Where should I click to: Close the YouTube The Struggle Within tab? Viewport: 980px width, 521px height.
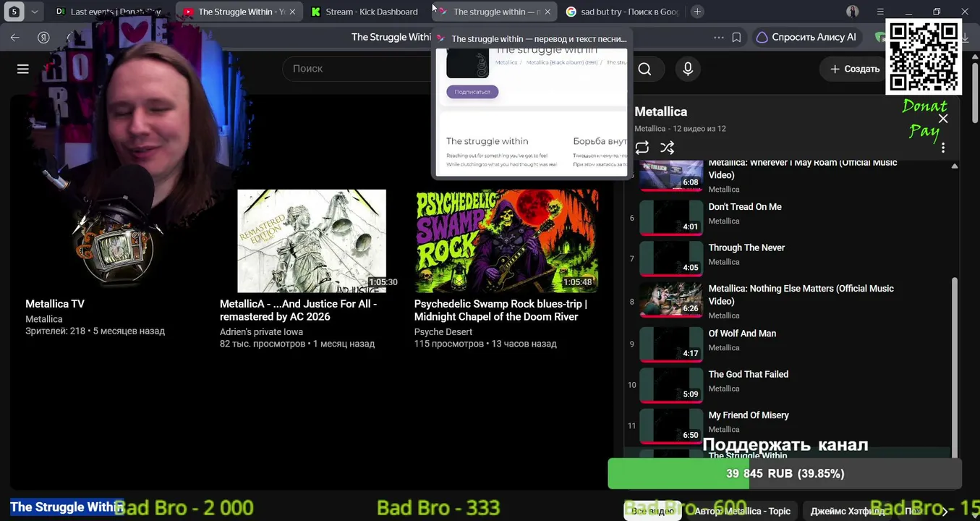(x=293, y=12)
